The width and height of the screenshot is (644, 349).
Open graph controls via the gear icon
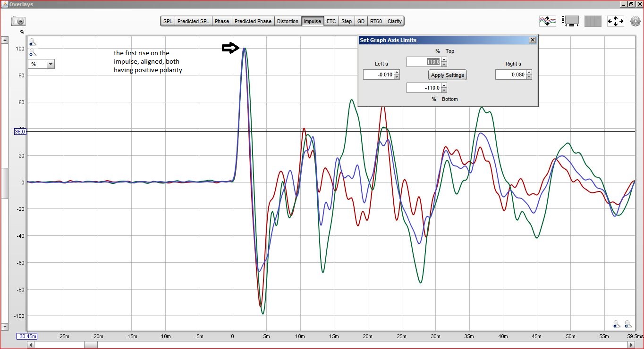(635, 21)
